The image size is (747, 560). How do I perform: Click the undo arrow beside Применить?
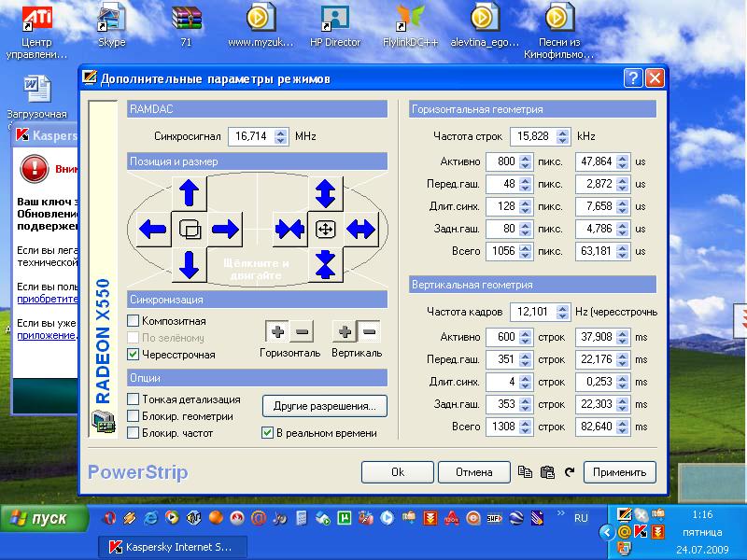569,472
